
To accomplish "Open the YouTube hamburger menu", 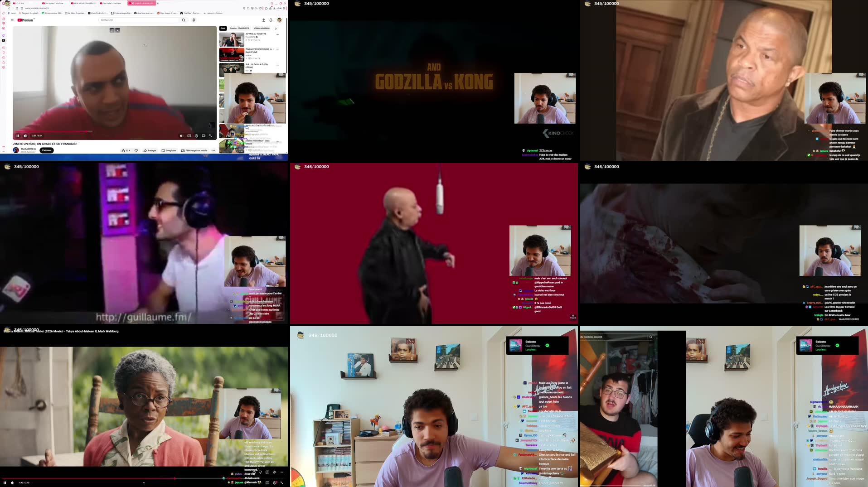I will pyautogui.click(x=12, y=20).
